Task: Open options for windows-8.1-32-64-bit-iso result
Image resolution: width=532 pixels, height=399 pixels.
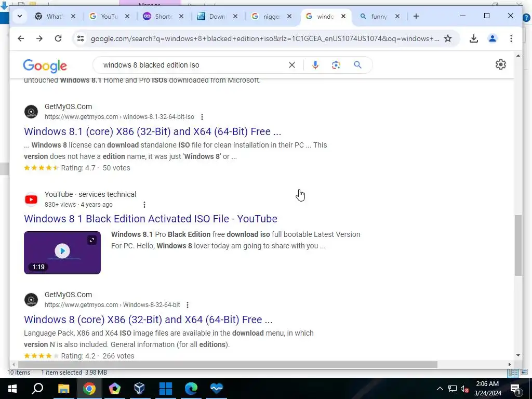Action: click(x=202, y=117)
